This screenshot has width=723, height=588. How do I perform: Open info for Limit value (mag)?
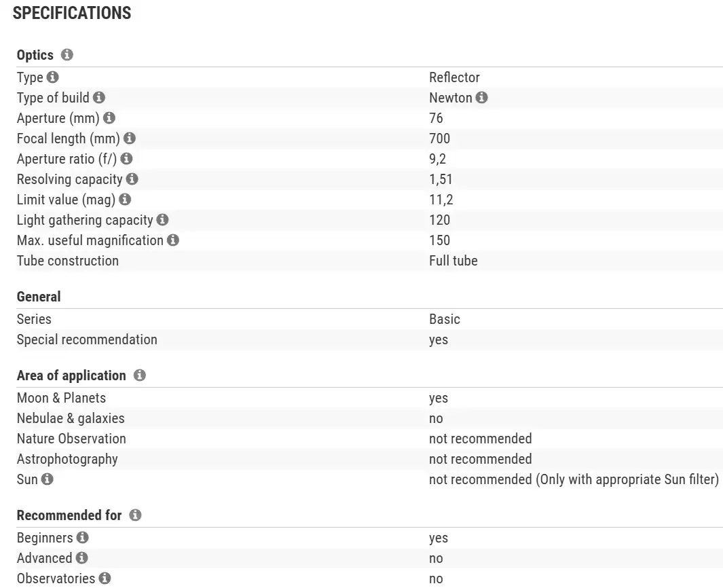tap(125, 200)
